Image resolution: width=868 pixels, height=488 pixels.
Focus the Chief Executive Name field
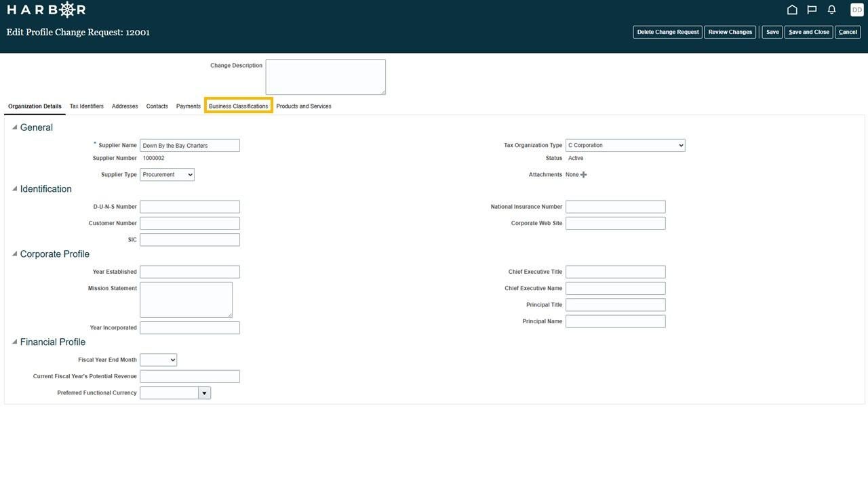616,289
